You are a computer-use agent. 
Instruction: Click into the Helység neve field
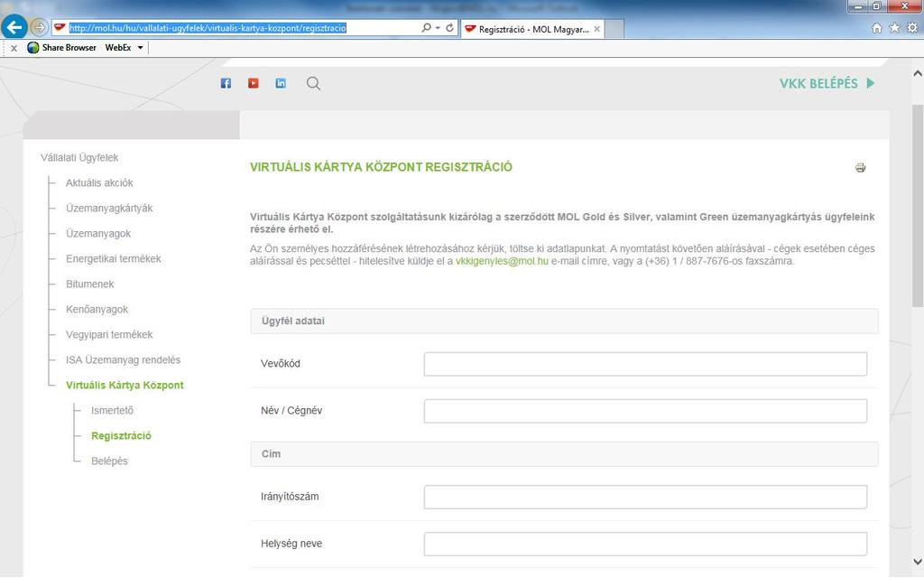(x=645, y=544)
